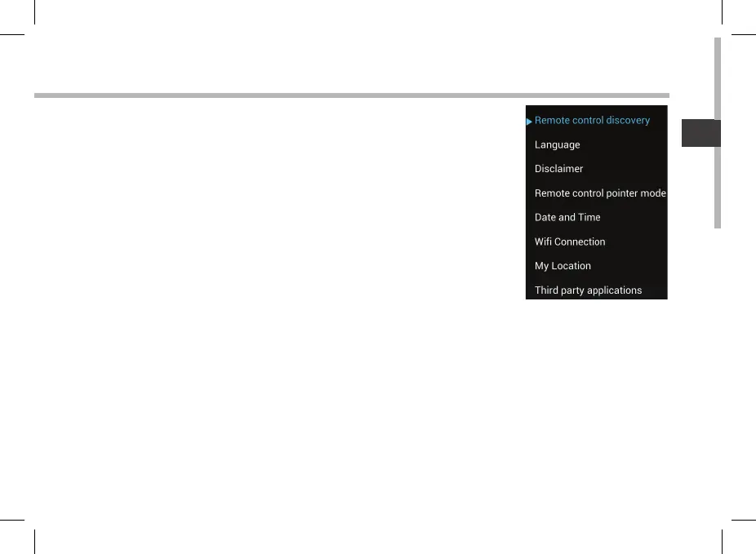Open the Language setting

tap(558, 145)
